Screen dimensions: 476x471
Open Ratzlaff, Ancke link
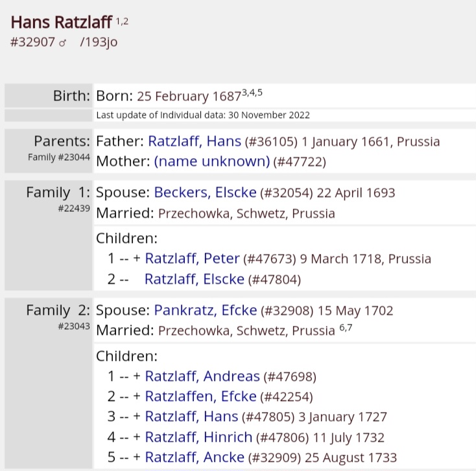tap(195, 458)
